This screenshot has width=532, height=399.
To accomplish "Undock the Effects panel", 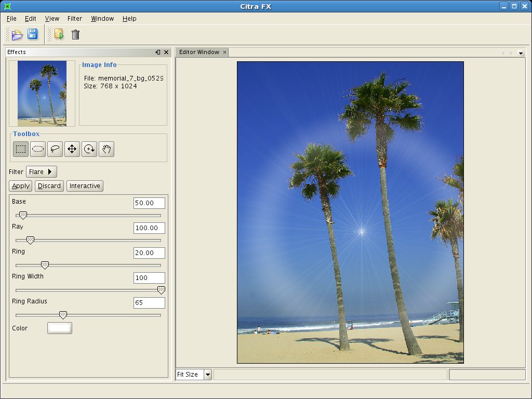I will coord(158,52).
